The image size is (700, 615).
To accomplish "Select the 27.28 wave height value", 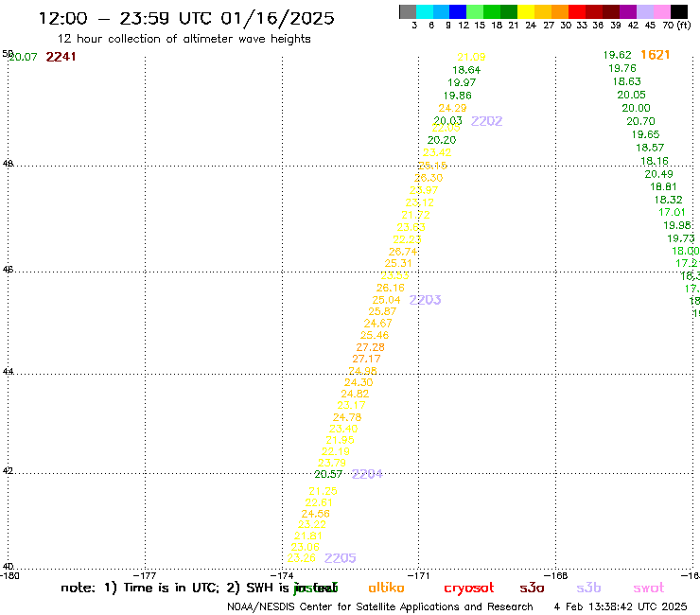I will point(370,347).
